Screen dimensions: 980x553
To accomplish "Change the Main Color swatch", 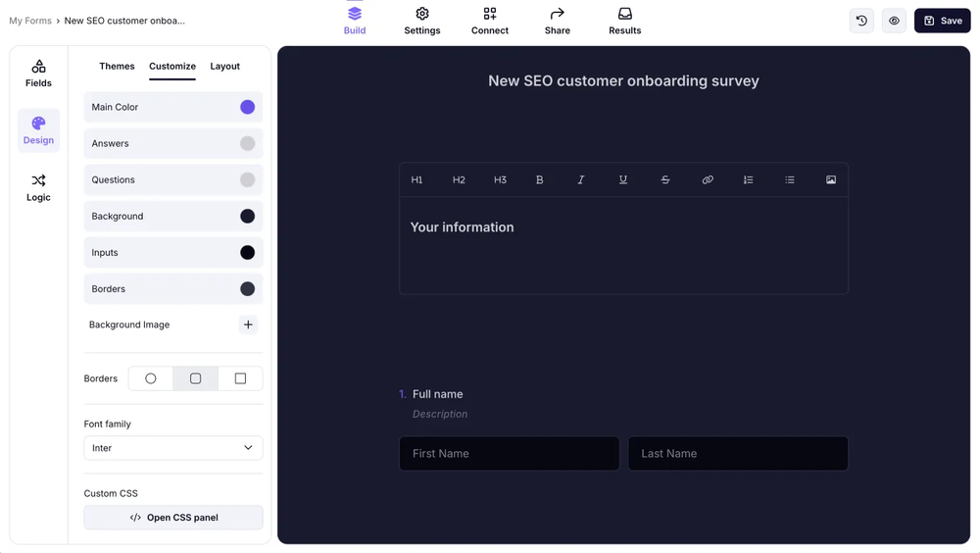I will point(248,107).
